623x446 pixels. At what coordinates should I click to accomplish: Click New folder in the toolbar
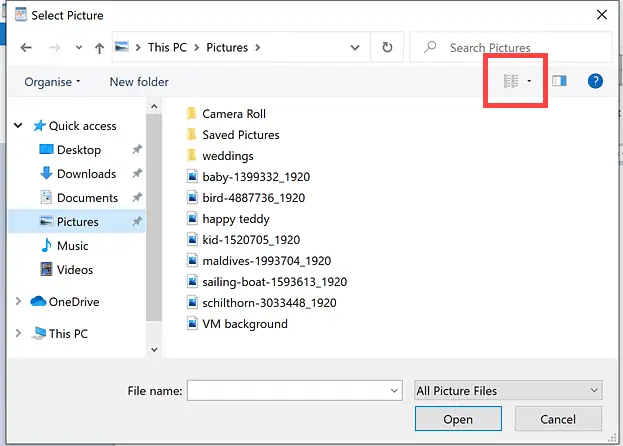click(139, 82)
